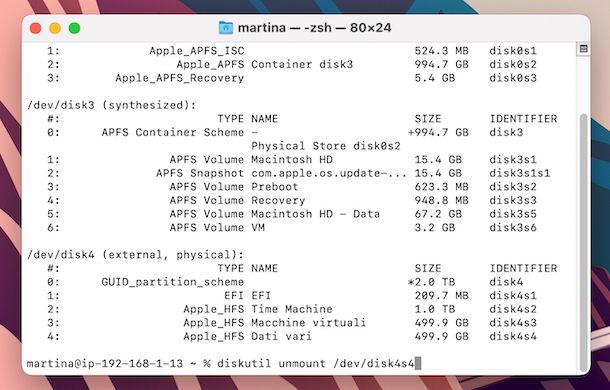Click the red close window button
Image resolution: width=610 pixels, height=390 pixels.
click(x=36, y=28)
